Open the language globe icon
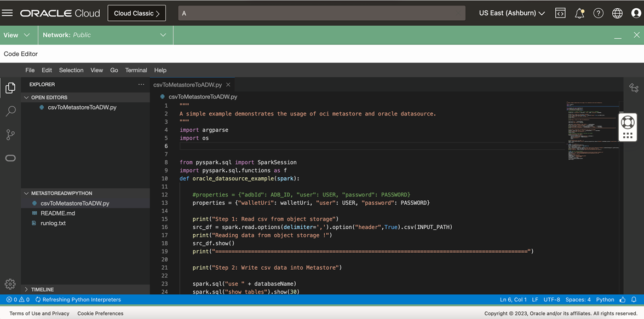 617,13
